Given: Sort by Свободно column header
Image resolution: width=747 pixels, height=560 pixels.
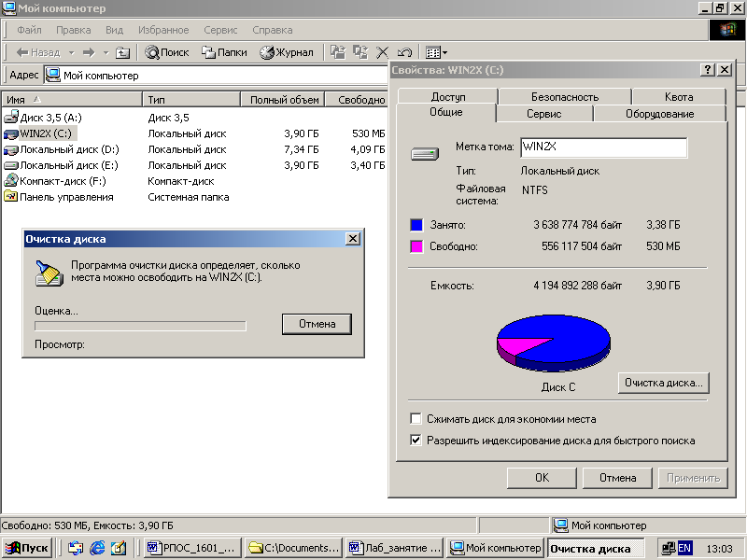Looking at the screenshot, I should point(357,100).
